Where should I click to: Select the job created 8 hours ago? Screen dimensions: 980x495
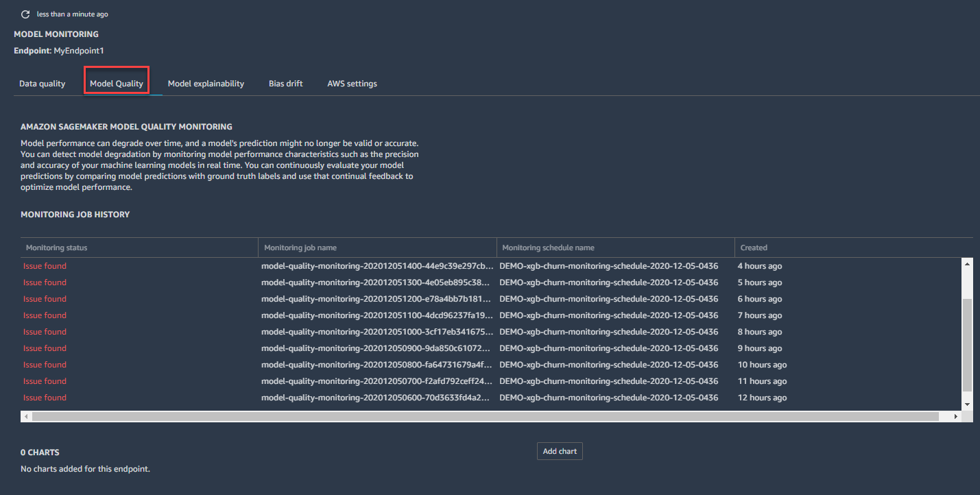pos(44,331)
